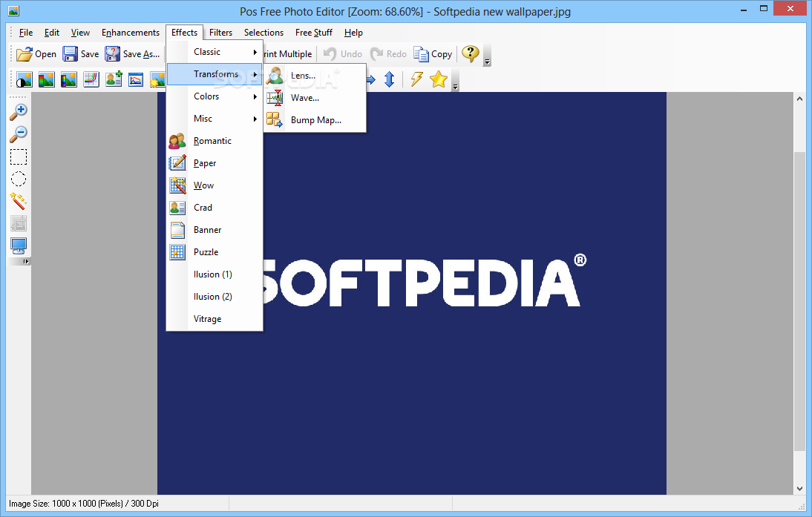The image size is (812, 517).
Task: Open the Free Stuff menu
Action: click(314, 33)
